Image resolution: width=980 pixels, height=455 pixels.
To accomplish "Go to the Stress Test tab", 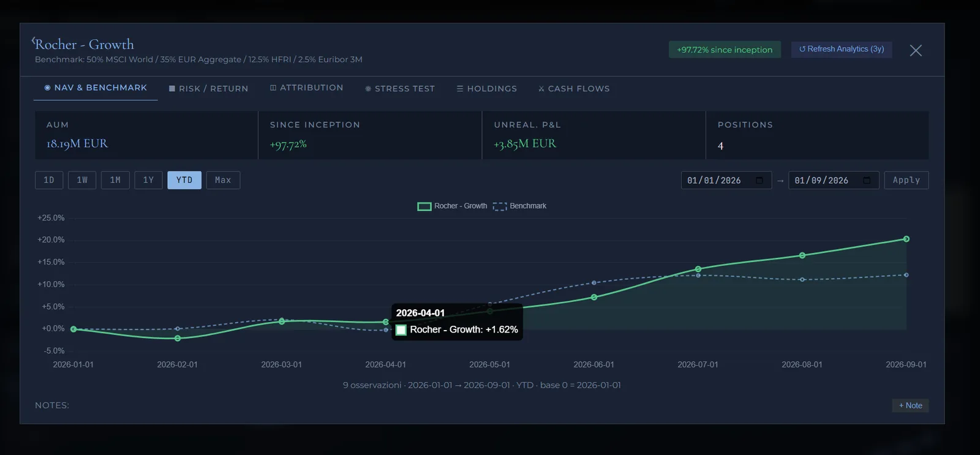I will coord(399,89).
